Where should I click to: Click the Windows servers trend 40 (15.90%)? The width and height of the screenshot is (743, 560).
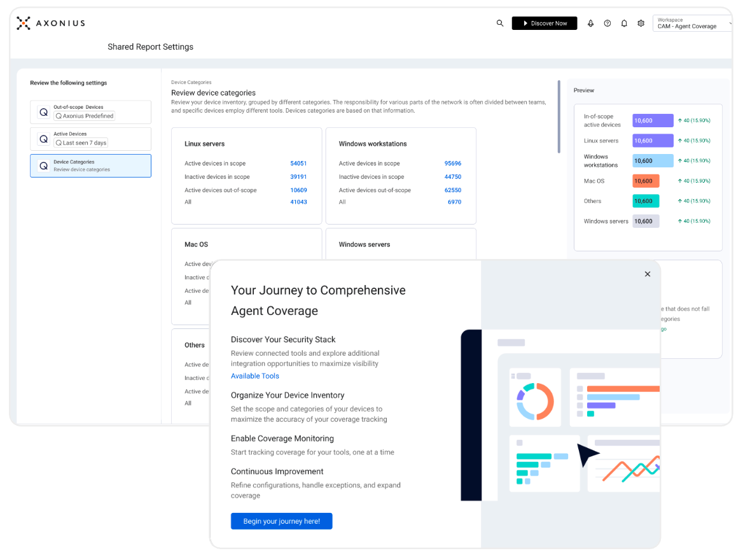coord(694,221)
